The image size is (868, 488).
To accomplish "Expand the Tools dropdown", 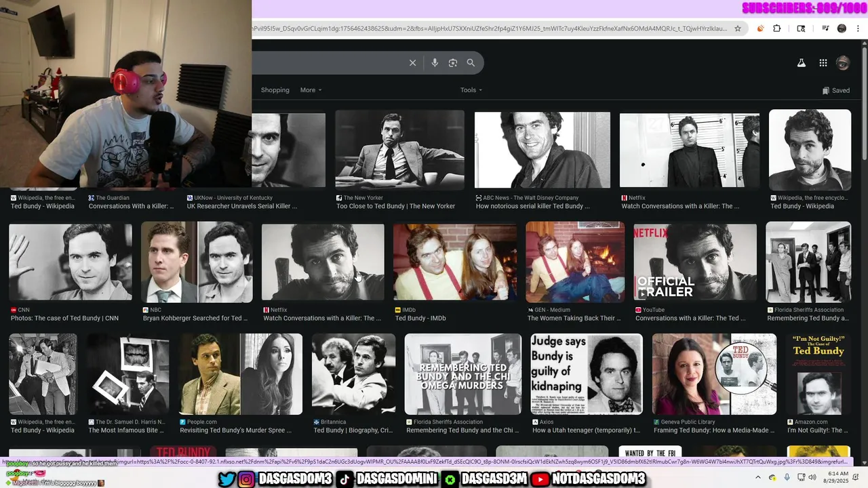I will coord(471,90).
